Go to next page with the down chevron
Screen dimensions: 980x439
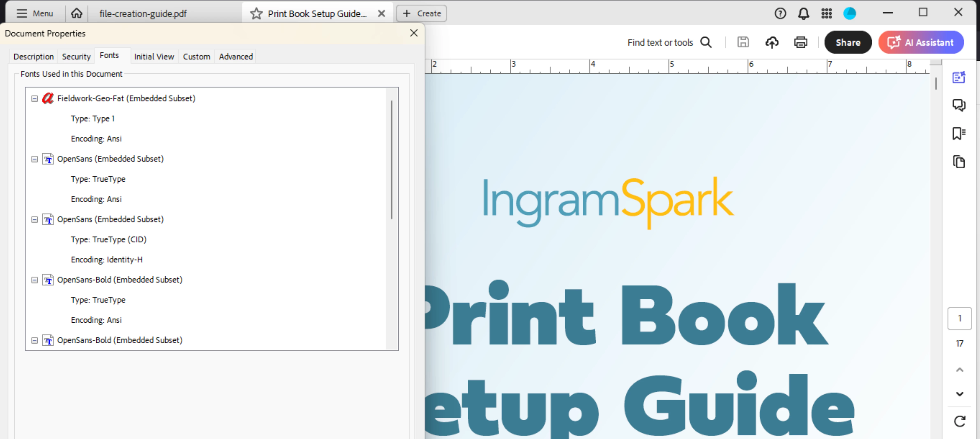coord(959,394)
